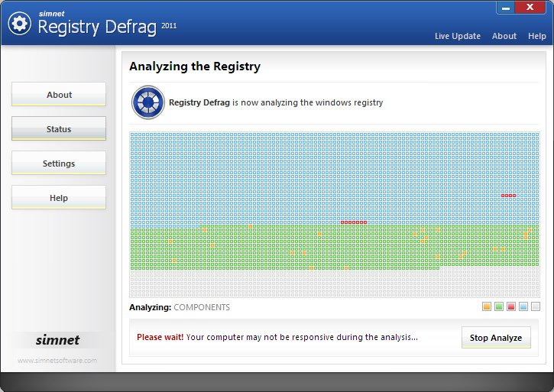Click the gray legend square

(536, 307)
